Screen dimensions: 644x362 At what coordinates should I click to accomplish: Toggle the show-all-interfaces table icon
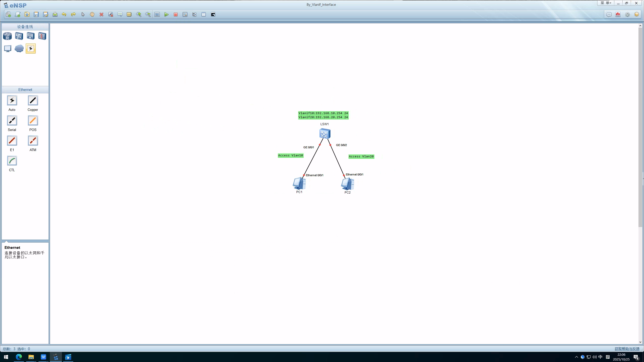204,15
